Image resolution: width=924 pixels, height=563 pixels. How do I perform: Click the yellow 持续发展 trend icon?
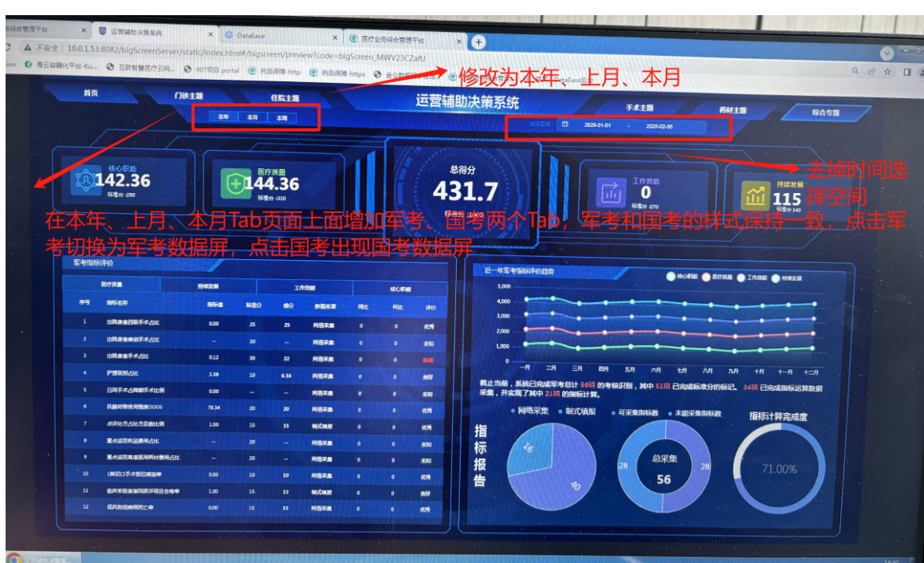coord(753,195)
